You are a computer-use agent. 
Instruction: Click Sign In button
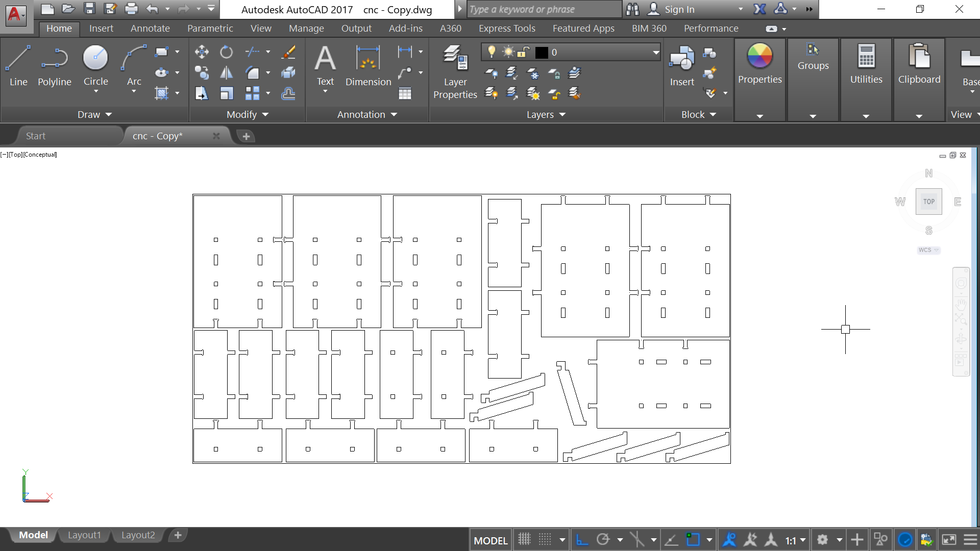click(x=679, y=9)
